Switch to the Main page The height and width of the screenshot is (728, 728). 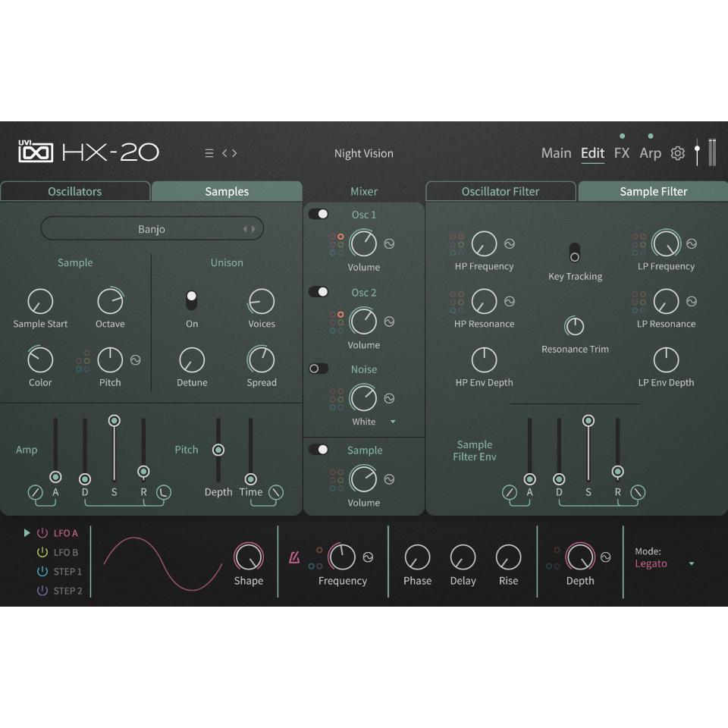556,153
